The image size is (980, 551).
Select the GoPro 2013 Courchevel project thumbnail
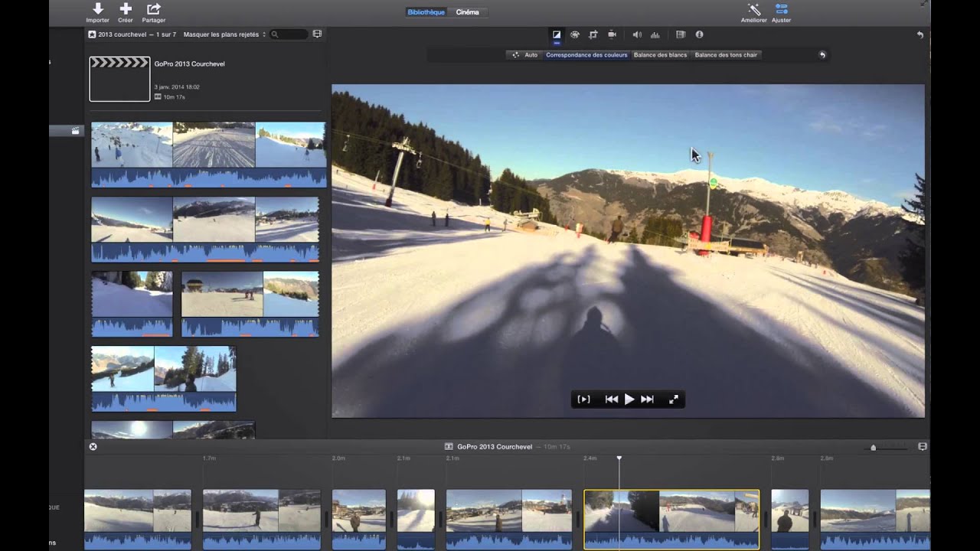tap(119, 79)
